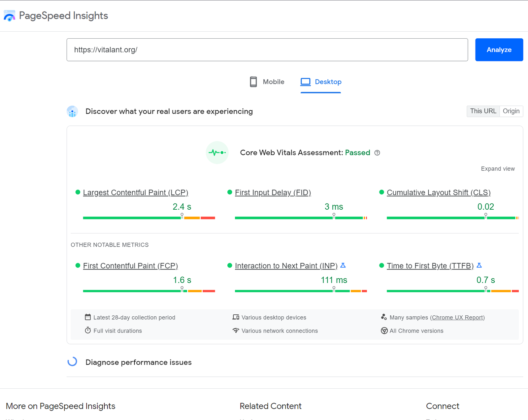This screenshot has height=420, width=528.
Task: Click the devices icon for desktop devices
Action: pos(236,317)
